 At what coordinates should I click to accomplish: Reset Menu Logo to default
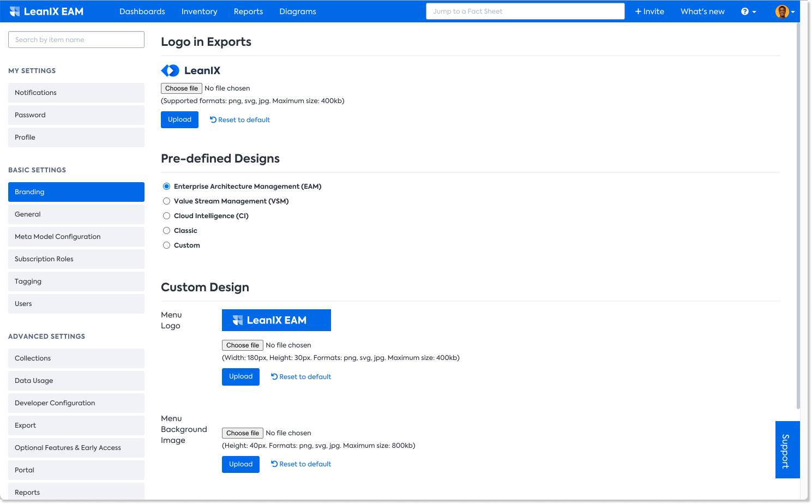coord(301,377)
